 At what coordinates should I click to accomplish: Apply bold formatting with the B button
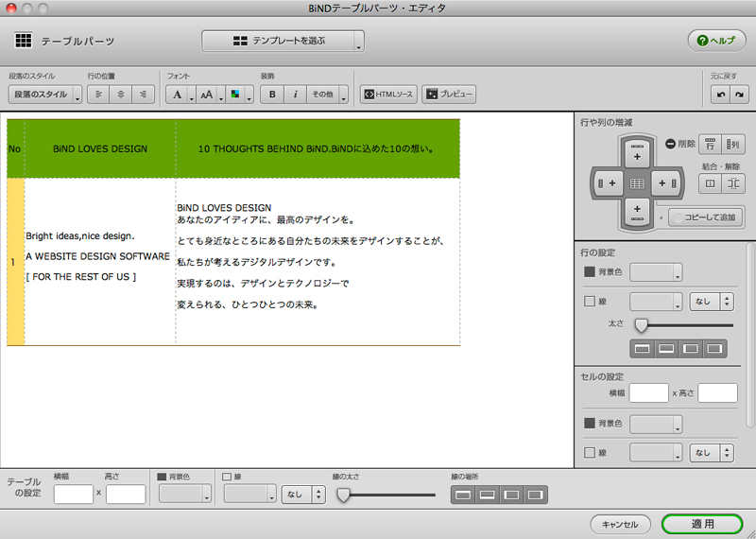coord(272,95)
